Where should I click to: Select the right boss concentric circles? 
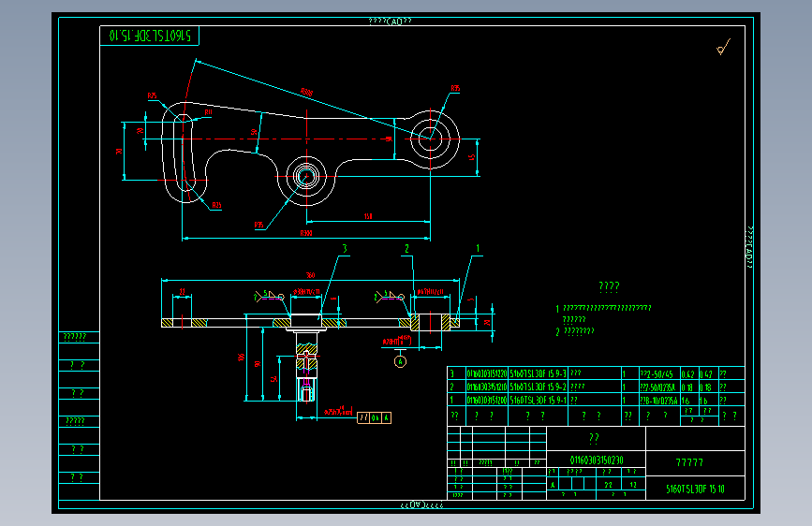(x=430, y=139)
